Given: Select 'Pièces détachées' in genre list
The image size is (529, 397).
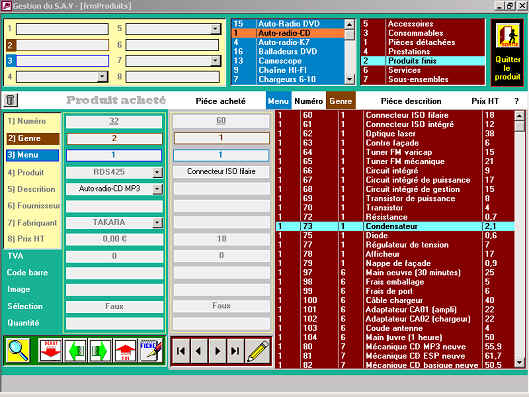Looking at the screenshot, I should coord(423,42).
